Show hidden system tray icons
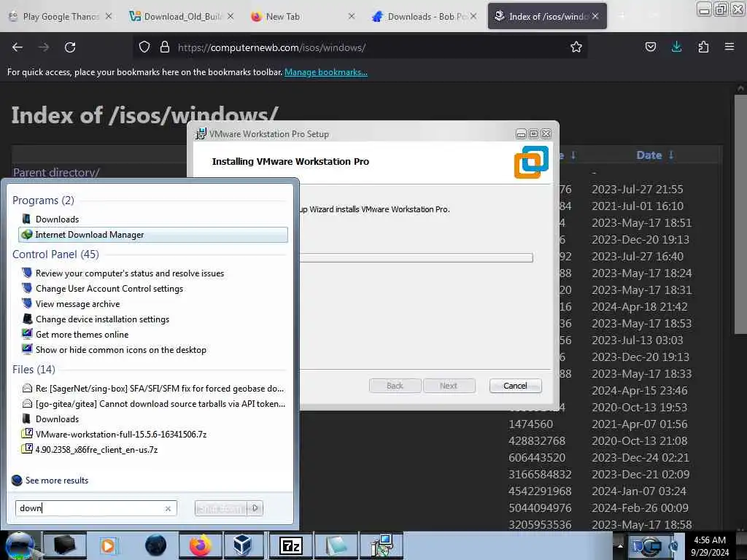This screenshot has width=747, height=560. (x=620, y=545)
